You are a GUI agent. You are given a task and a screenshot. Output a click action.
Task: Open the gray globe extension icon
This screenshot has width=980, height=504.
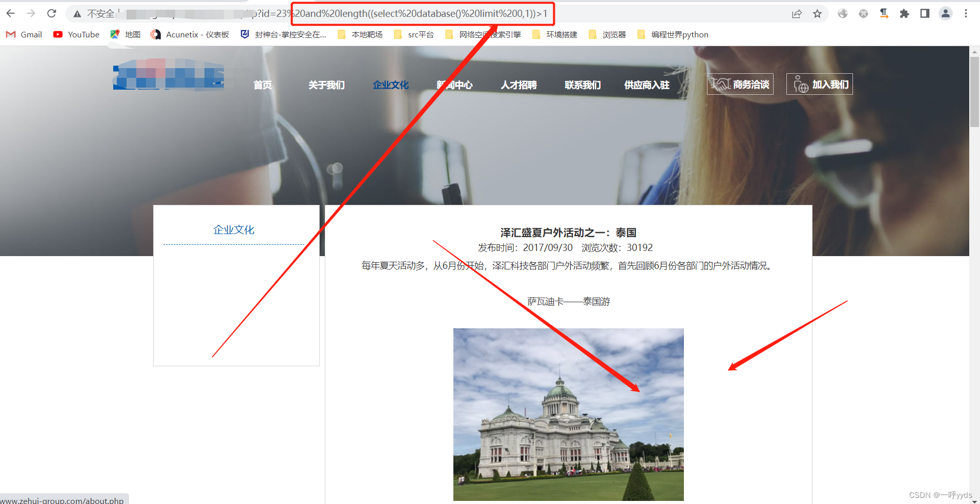843,14
